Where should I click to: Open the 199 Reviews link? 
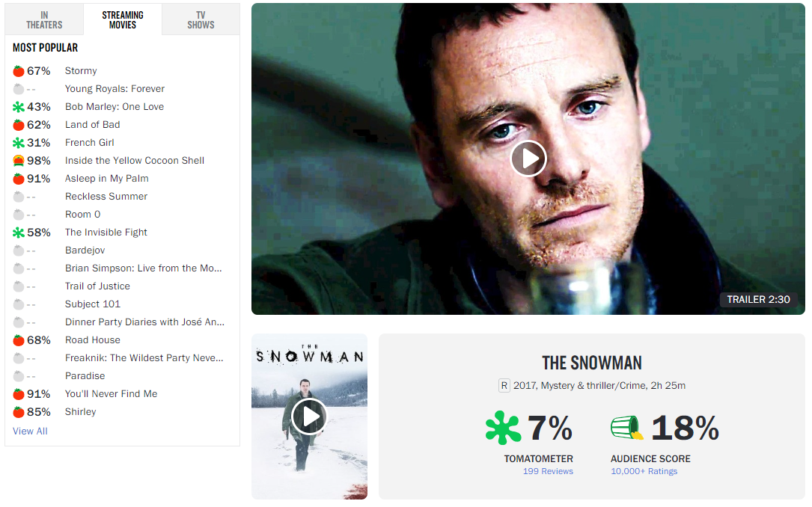(x=548, y=471)
